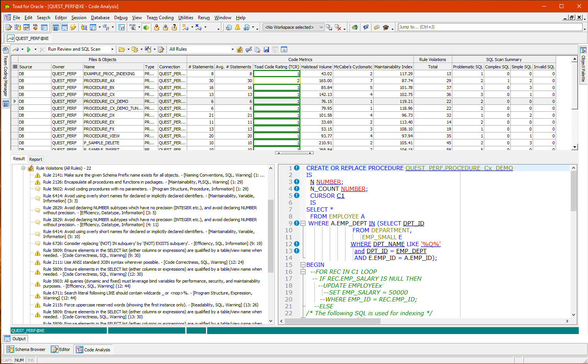The width and height of the screenshot is (588, 364).
Task: Open the dropdown arrow beside the green run icon
Action: pyautogui.click(x=35, y=50)
